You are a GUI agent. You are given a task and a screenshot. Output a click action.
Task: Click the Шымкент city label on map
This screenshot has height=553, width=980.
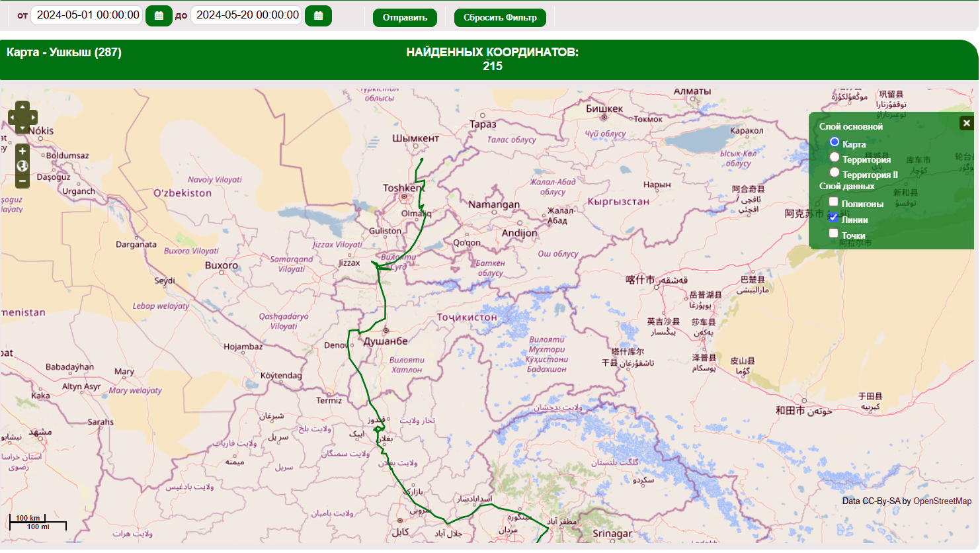(x=415, y=138)
